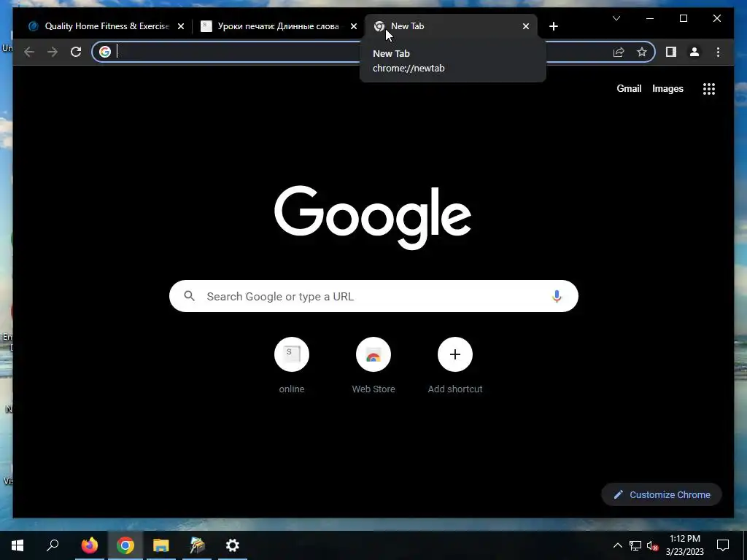The image size is (747, 560).
Task: Toggle the Chrome side panel icon
Action: pos(671,52)
